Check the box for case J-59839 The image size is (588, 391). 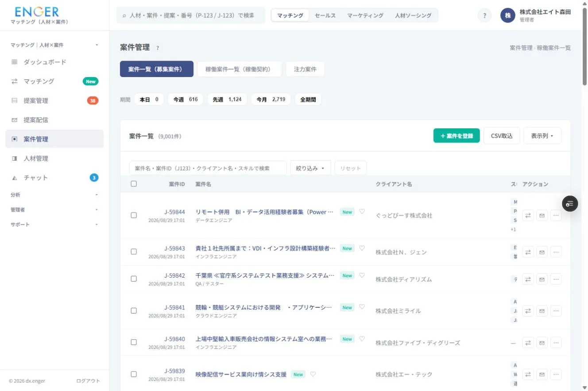click(x=134, y=374)
